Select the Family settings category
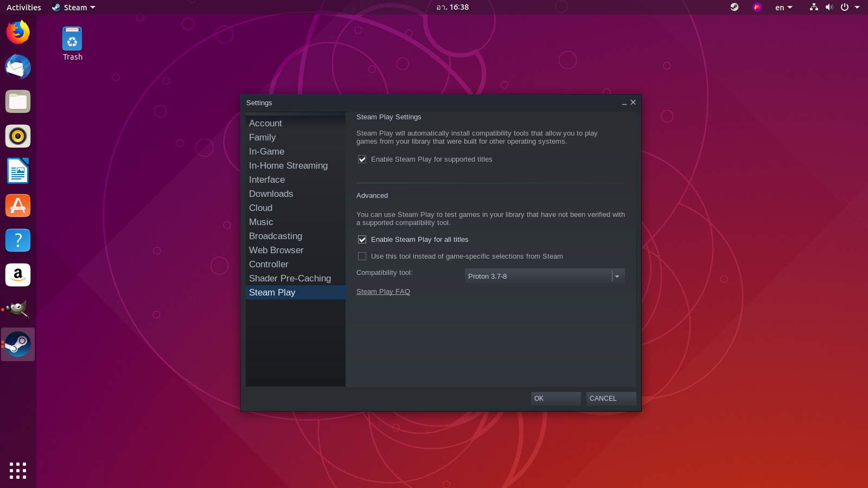Viewport: 868px width, 488px height. (296, 137)
